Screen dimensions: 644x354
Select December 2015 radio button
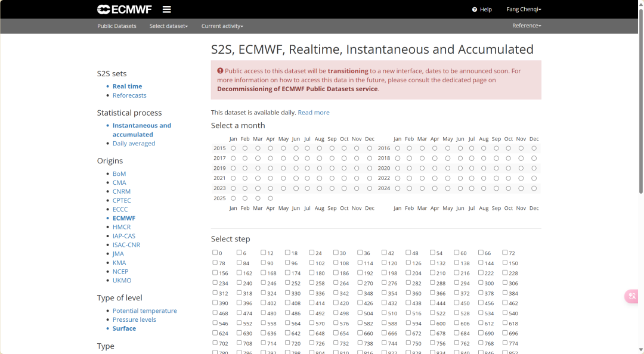click(x=370, y=148)
